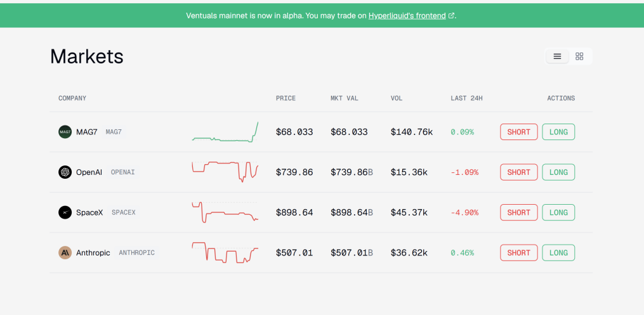Click the MAG7 company logo icon
Image resolution: width=644 pixels, height=315 pixels.
click(65, 132)
